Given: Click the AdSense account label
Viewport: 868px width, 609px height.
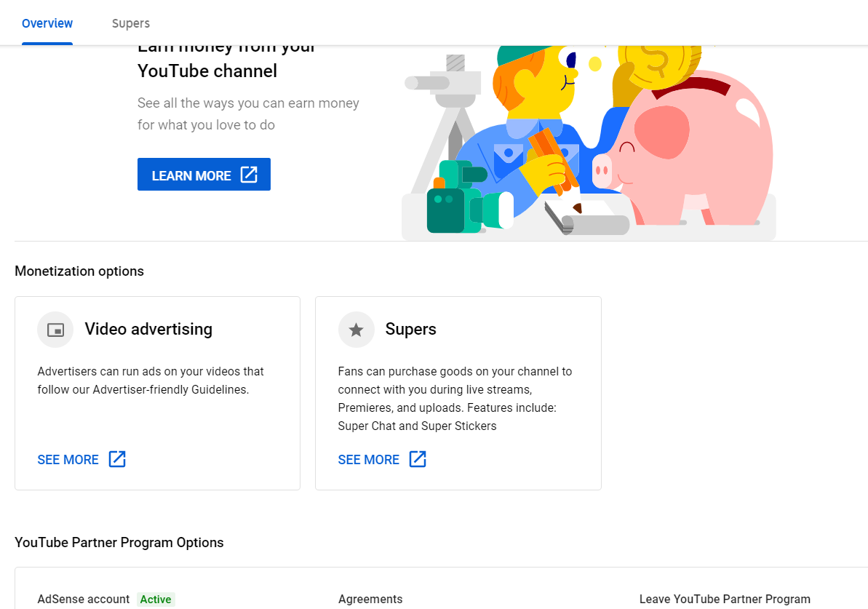Looking at the screenshot, I should pyautogui.click(x=84, y=599).
